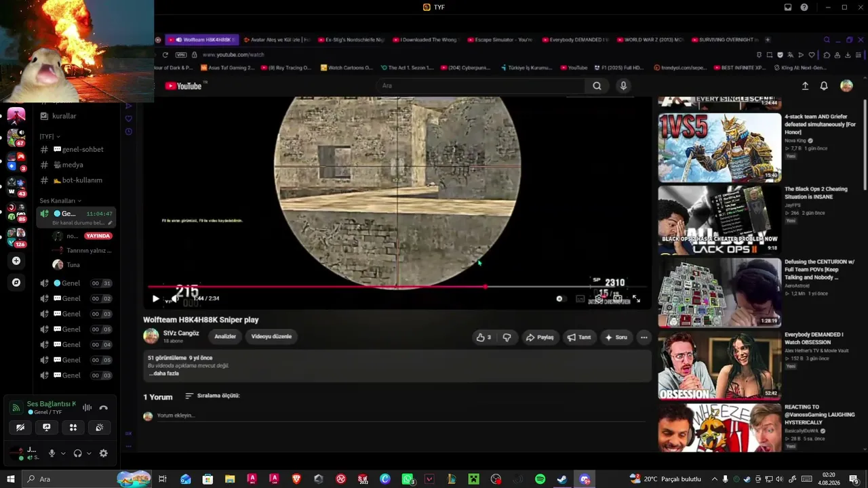Collapse the Ses Kanalları category
The height and width of the screenshot is (488, 868).
click(x=60, y=201)
